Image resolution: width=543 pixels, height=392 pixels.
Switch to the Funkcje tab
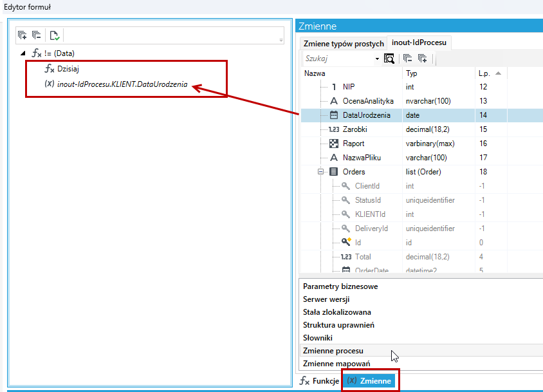point(319,381)
